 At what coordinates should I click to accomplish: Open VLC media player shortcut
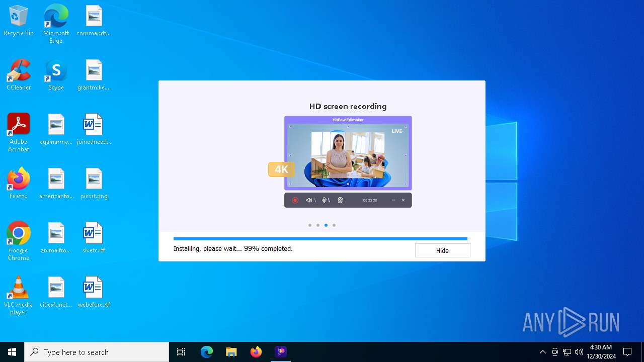click(19, 296)
